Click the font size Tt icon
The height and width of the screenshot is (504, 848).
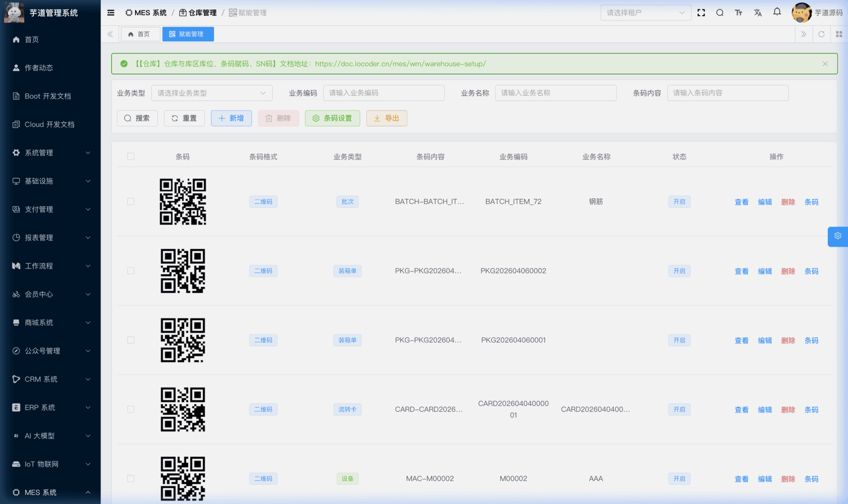pyautogui.click(x=738, y=13)
